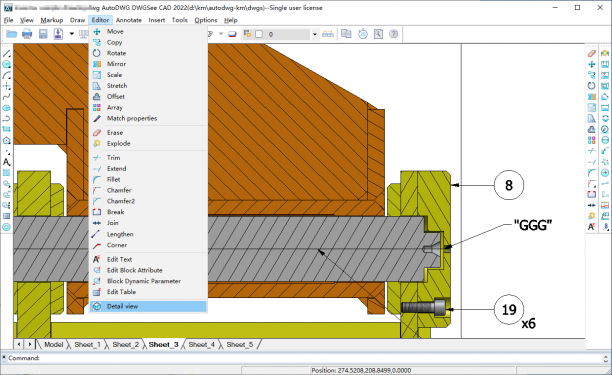This screenshot has width=612, height=375.
Task: Choose Chamfer2 from the Editor menu
Action: [148, 201]
